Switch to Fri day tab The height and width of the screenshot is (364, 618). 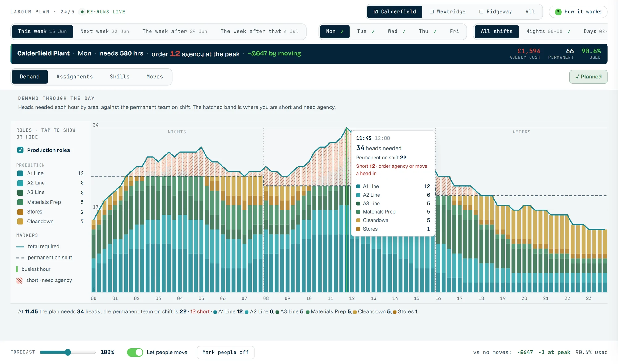[x=455, y=32]
